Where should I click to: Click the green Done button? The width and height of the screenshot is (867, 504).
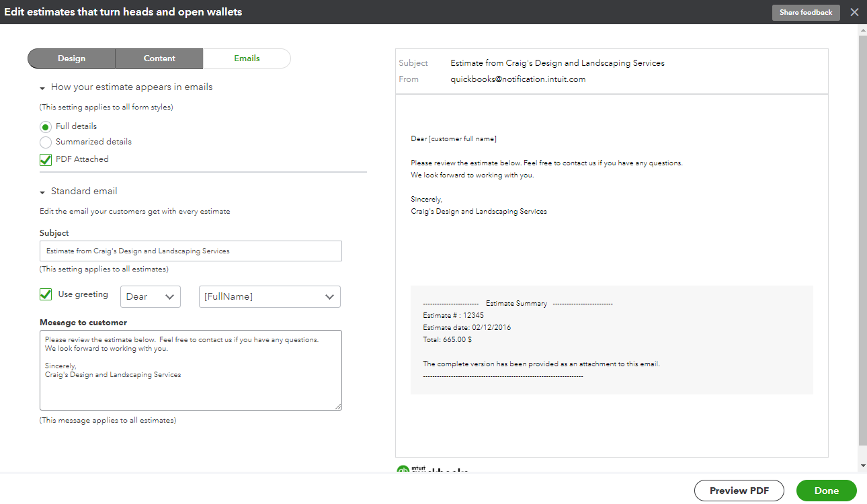(827, 491)
